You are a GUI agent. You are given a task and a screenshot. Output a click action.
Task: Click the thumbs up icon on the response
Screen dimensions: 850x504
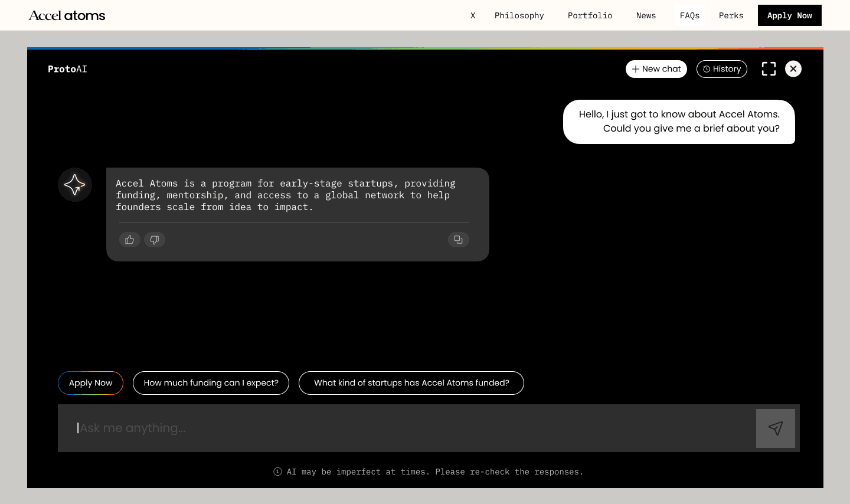click(130, 240)
